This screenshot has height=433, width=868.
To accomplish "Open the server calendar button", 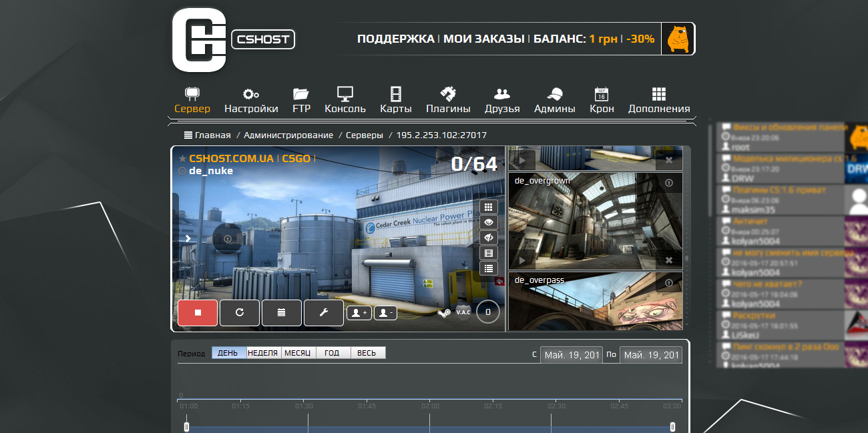I will (282, 312).
